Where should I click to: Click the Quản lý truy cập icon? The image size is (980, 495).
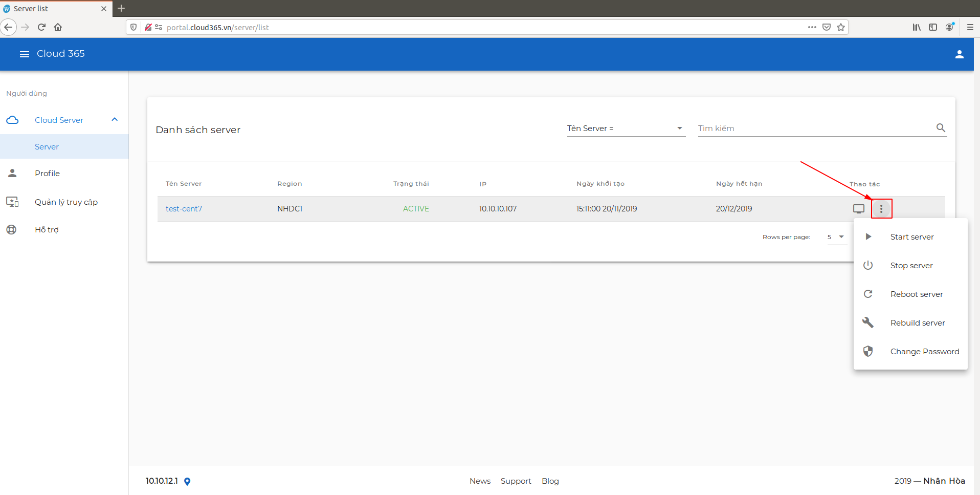click(12, 202)
